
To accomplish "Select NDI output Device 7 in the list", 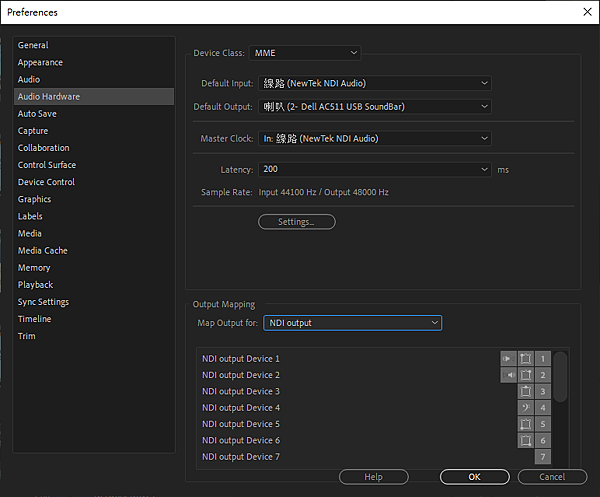I will point(241,457).
